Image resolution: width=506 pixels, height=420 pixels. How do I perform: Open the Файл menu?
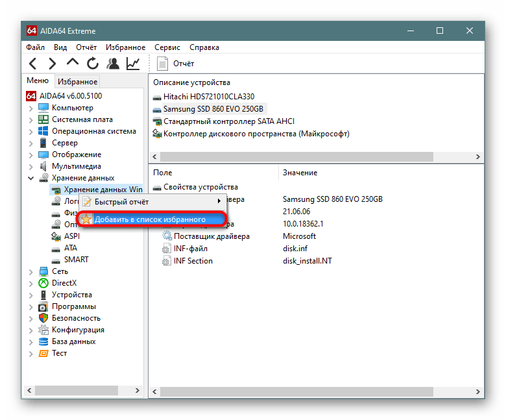coord(35,47)
